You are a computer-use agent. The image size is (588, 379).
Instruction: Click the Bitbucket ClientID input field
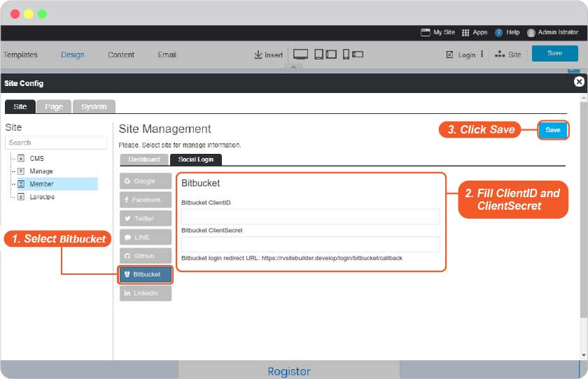tap(311, 217)
